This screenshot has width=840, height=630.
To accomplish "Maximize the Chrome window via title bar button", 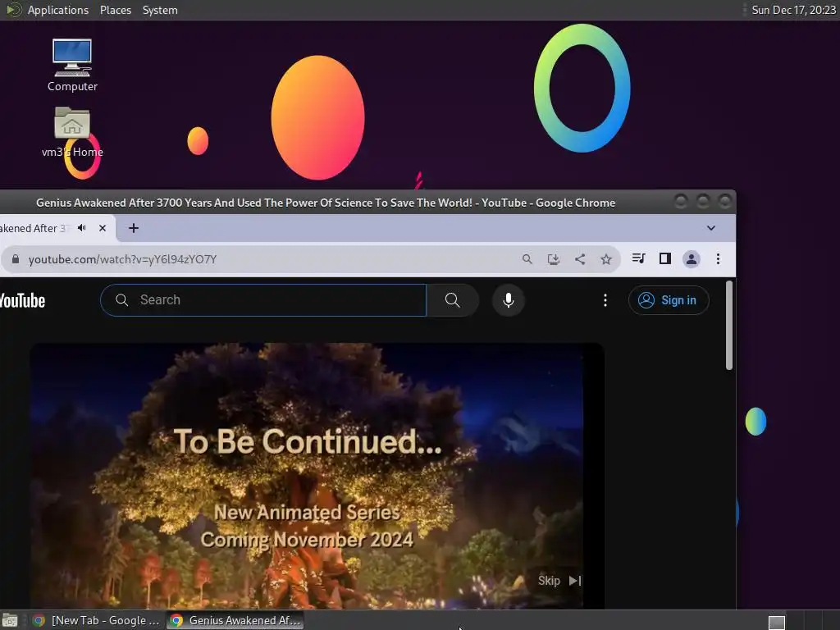I will (703, 202).
